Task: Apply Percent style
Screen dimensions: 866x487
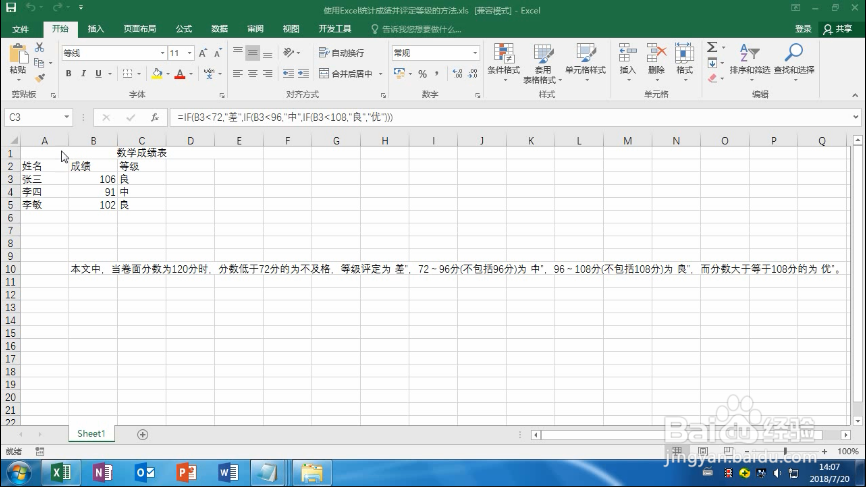Action: (x=423, y=73)
